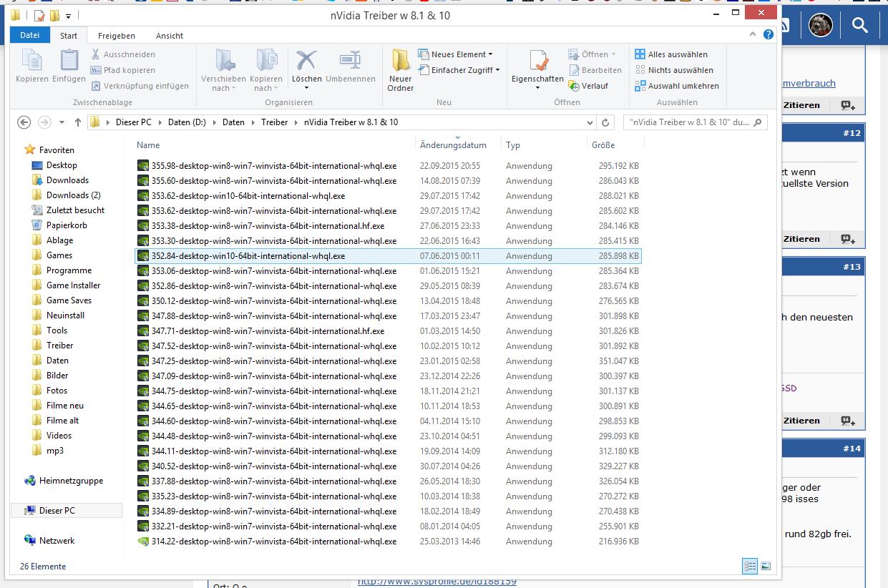Click the Eigenschaften properties icon
The image size is (888, 588).
(x=537, y=61)
